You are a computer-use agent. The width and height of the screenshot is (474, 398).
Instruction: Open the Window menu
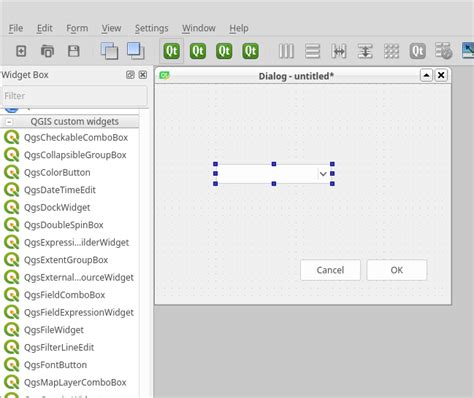(x=199, y=28)
